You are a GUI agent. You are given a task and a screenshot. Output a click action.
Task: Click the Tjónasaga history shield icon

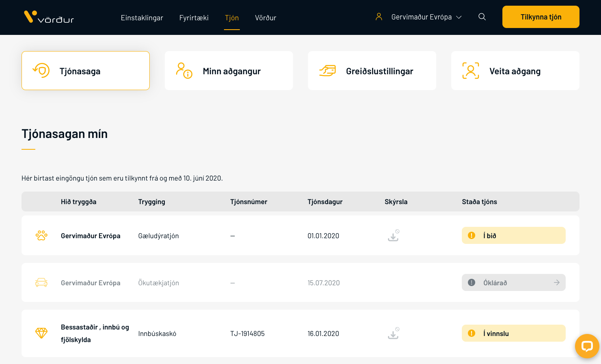[x=41, y=71]
